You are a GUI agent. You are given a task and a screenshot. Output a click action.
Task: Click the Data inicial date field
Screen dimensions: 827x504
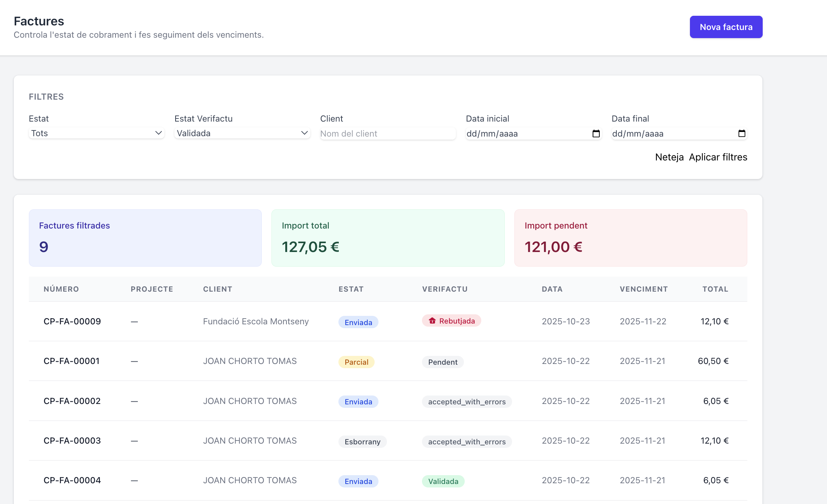(533, 134)
